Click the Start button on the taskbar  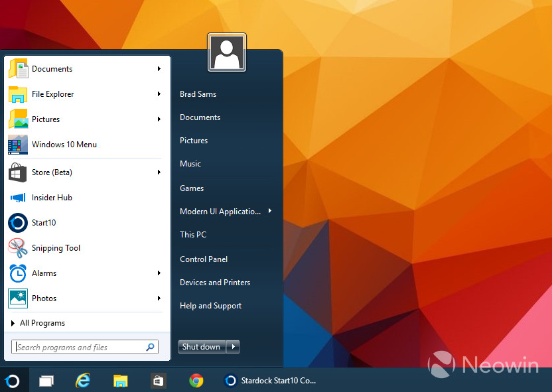click(13, 381)
